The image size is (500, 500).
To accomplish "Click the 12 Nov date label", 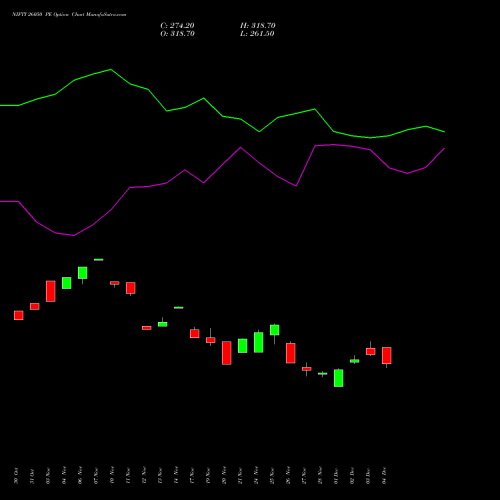I will tap(144, 476).
